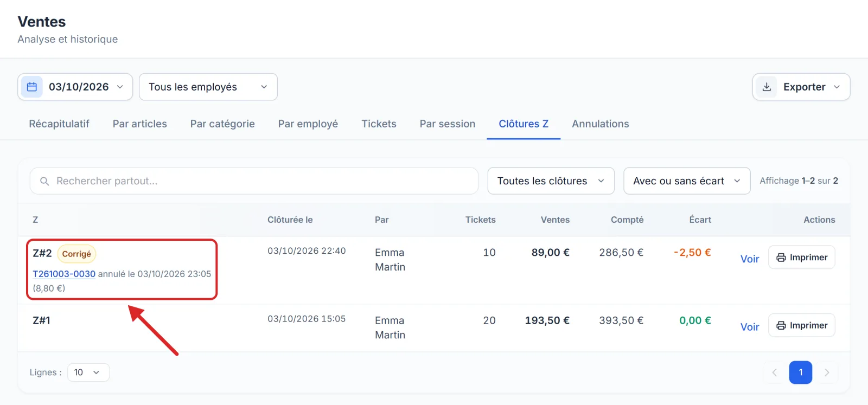
Task: Open the Par session tab
Action: point(448,124)
